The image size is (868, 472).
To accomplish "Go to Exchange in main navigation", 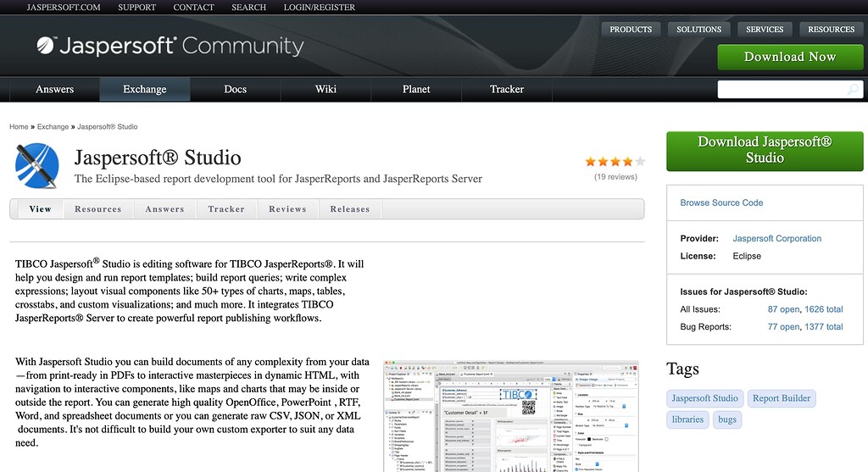I will tap(144, 89).
